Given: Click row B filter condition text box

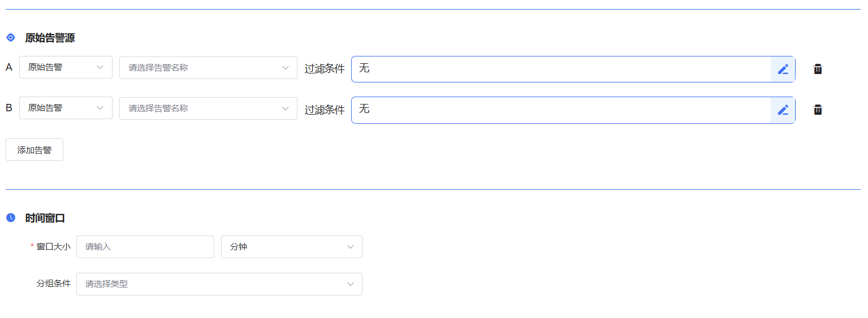Looking at the screenshot, I should [561, 110].
